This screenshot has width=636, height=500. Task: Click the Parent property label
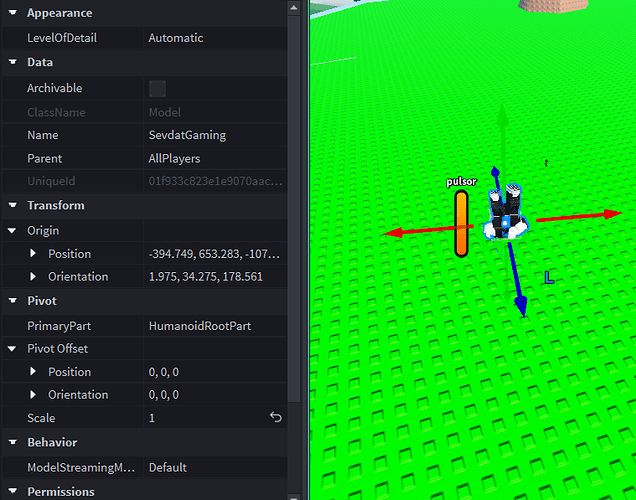tap(45, 159)
